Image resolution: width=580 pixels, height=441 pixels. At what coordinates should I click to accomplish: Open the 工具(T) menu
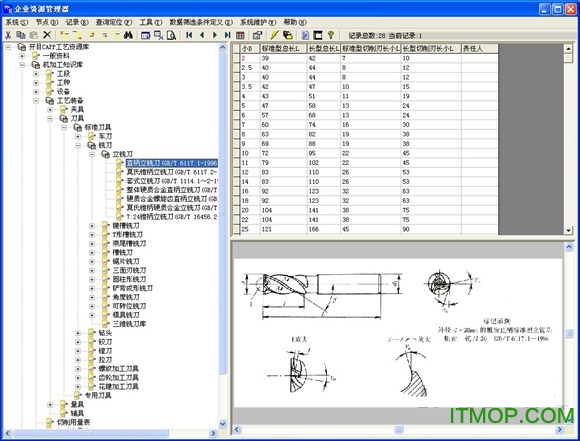click(151, 22)
